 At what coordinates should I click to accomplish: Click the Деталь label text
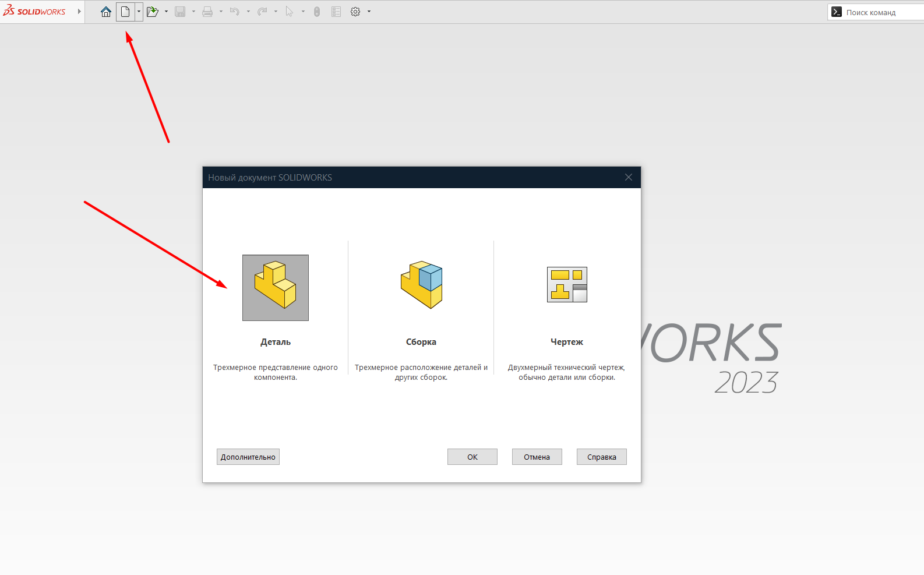click(x=276, y=342)
